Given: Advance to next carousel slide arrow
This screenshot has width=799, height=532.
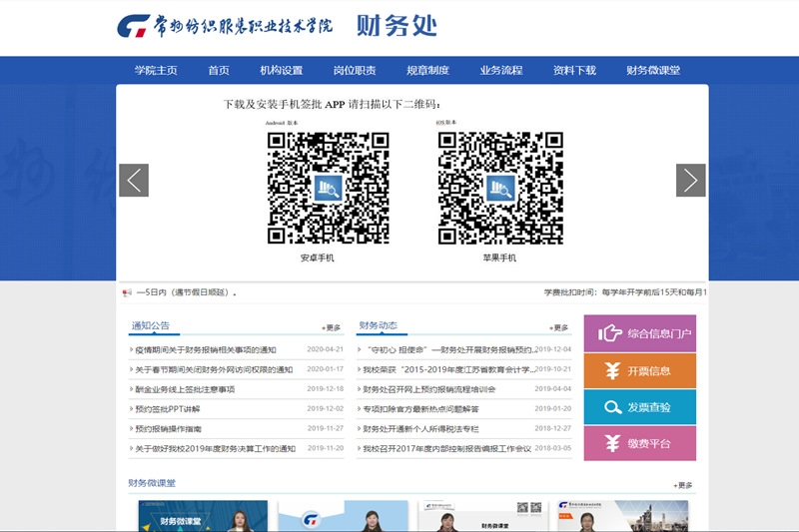Looking at the screenshot, I should click(x=690, y=181).
